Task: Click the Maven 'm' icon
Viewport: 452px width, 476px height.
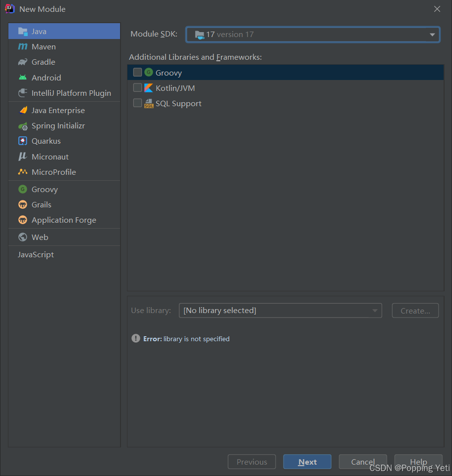Action: (23, 46)
